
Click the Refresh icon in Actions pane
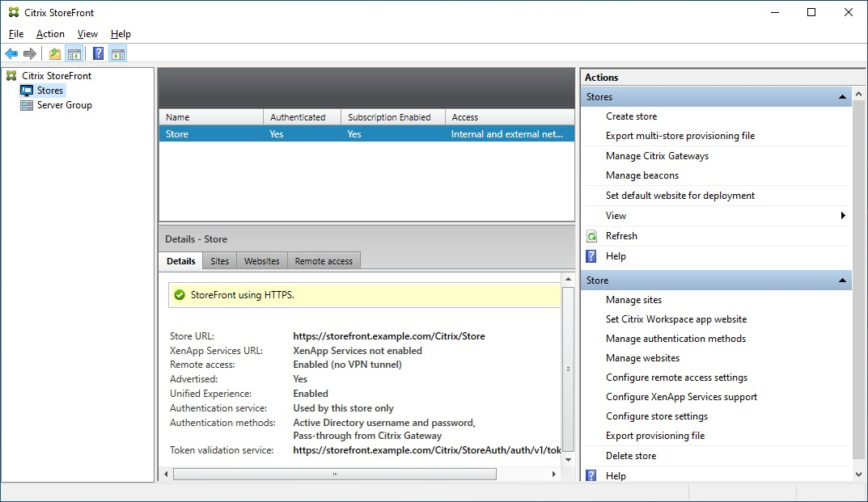[590, 236]
